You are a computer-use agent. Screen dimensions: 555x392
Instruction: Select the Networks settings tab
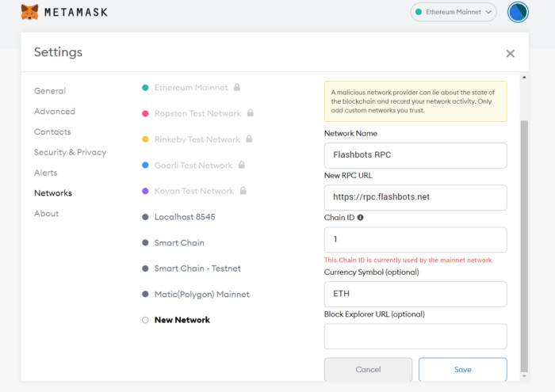[x=53, y=193]
